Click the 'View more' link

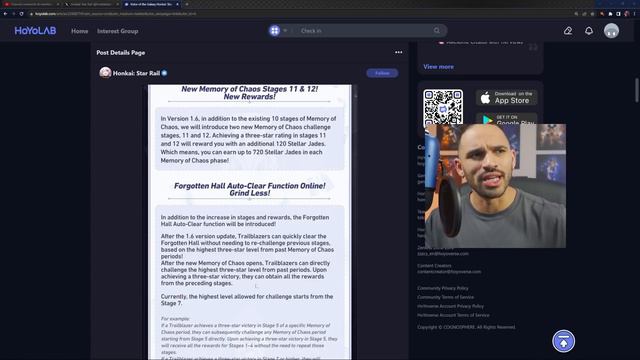(x=438, y=67)
